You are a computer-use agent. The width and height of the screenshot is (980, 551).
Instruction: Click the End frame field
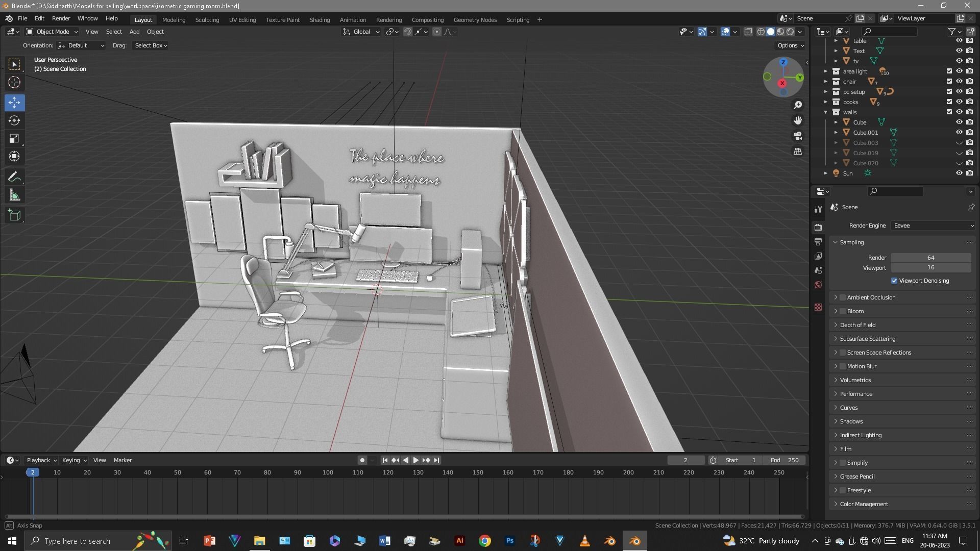click(785, 460)
